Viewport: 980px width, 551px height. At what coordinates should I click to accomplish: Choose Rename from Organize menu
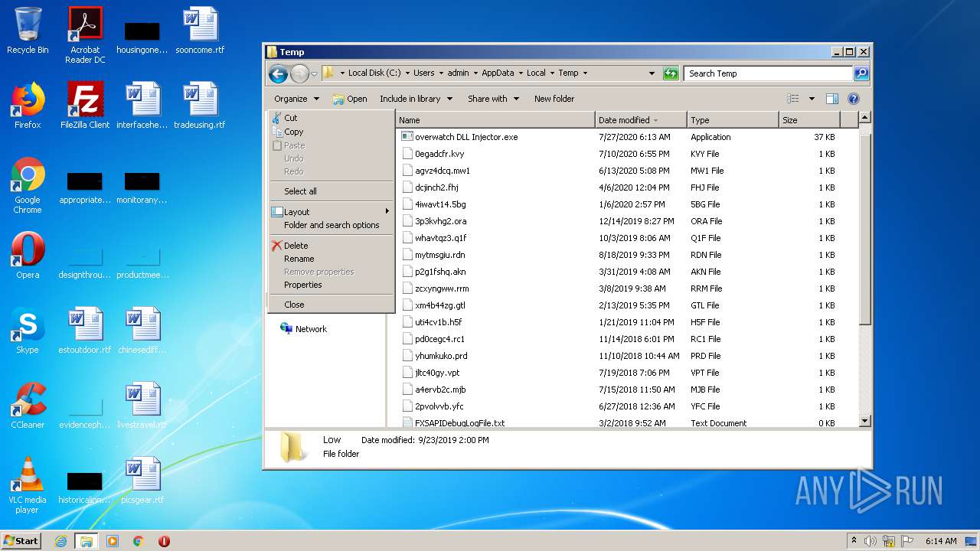[331, 259]
